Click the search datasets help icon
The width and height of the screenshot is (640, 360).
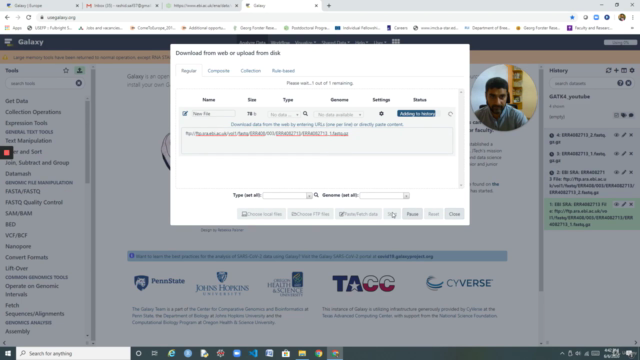point(620,83)
